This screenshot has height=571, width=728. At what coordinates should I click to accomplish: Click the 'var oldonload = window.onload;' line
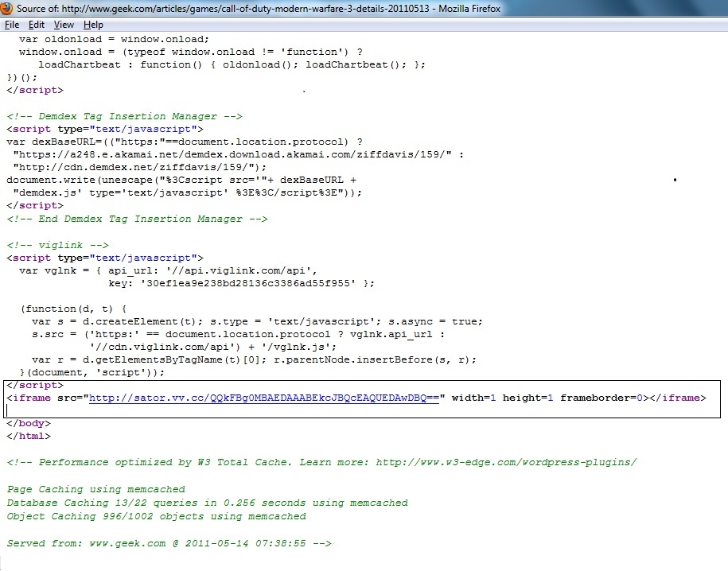click(x=114, y=39)
